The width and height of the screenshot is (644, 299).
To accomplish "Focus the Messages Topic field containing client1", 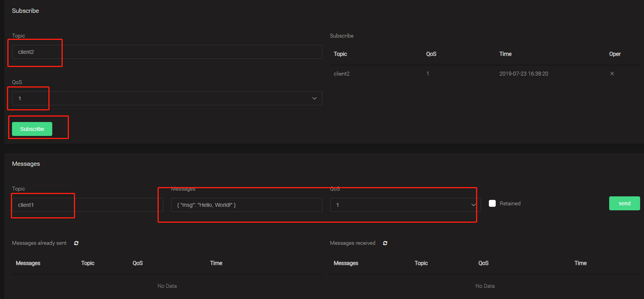I will point(87,205).
